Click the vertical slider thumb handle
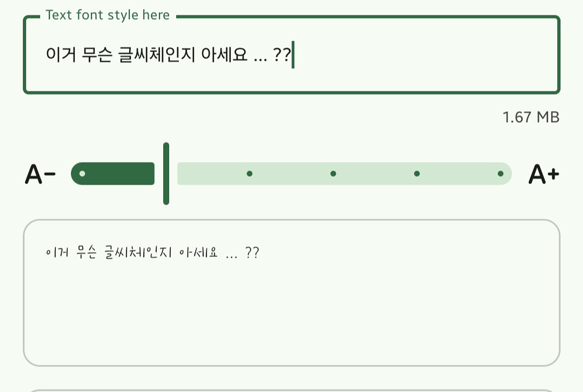The height and width of the screenshot is (392, 583). point(166,174)
